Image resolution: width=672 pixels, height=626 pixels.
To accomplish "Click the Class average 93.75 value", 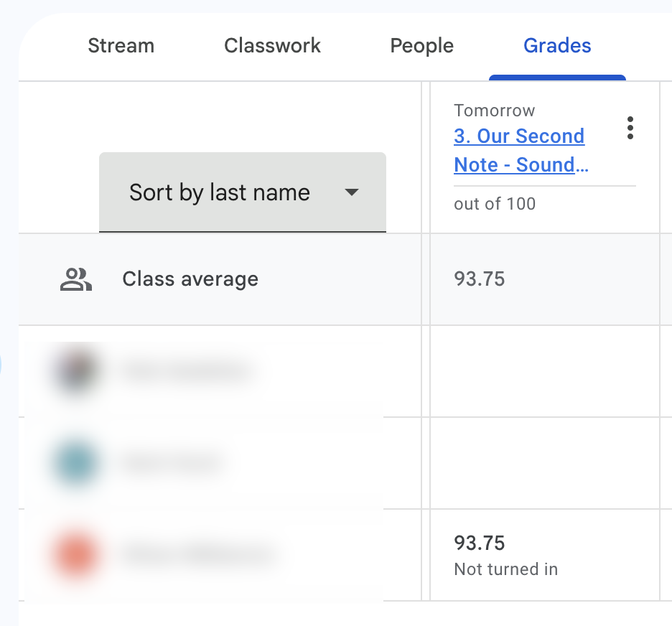I will 480,279.
